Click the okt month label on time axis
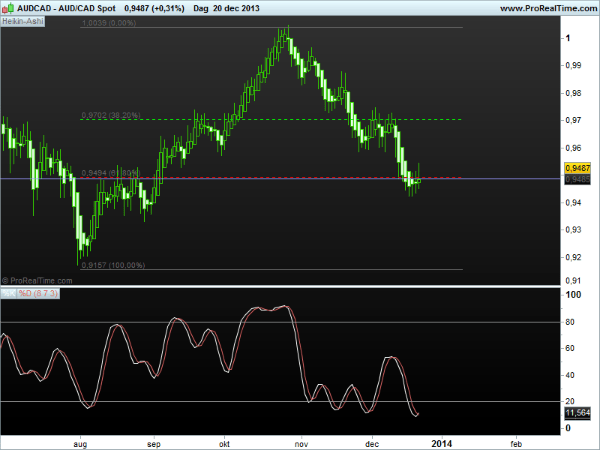 [224, 444]
